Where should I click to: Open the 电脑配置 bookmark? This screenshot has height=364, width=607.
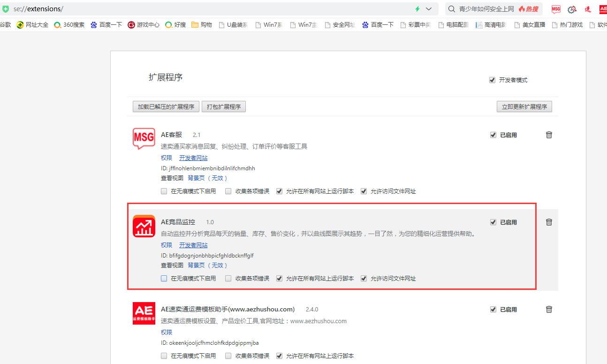[454, 25]
